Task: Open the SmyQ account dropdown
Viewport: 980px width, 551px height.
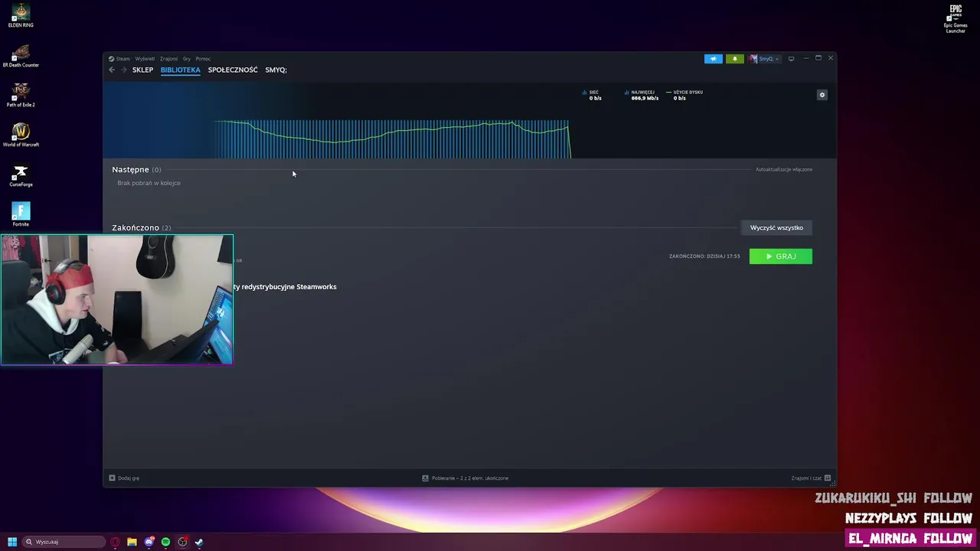Action: pyautogui.click(x=764, y=59)
